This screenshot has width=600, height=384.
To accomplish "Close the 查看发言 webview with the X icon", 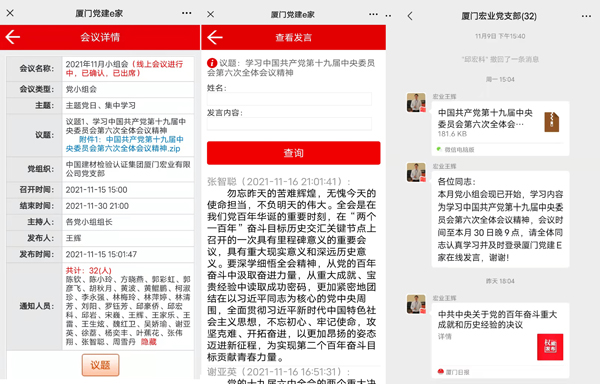I will coord(210,14).
